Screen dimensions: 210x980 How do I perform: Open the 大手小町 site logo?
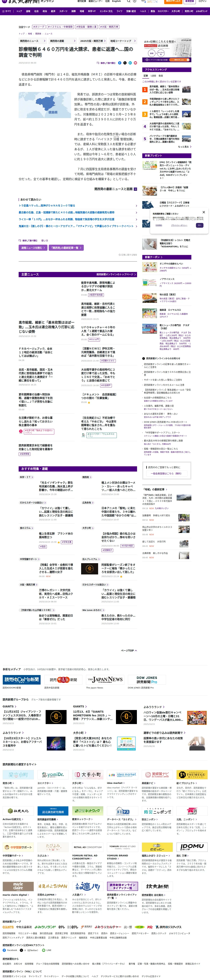[x=88, y=775]
